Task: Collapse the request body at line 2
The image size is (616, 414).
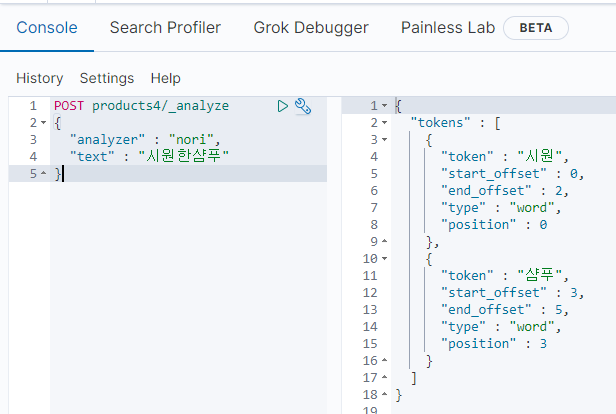Action: (x=42, y=123)
